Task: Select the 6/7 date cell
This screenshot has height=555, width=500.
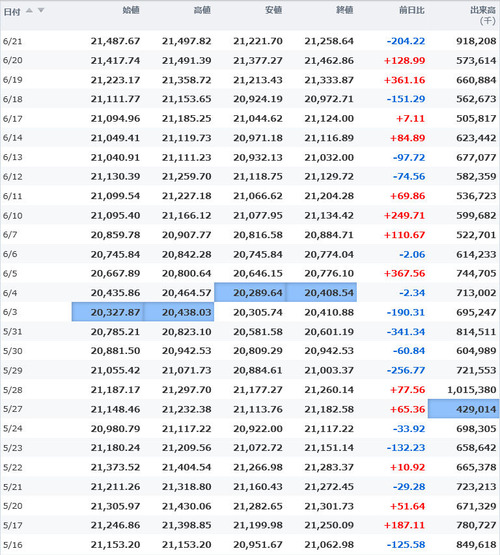Action: click(x=10, y=235)
